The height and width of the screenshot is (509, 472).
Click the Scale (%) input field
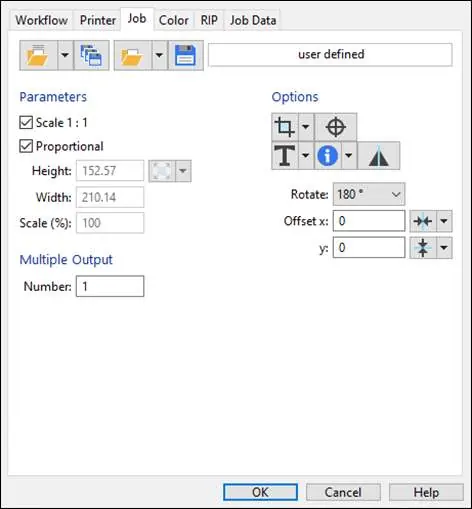110,223
